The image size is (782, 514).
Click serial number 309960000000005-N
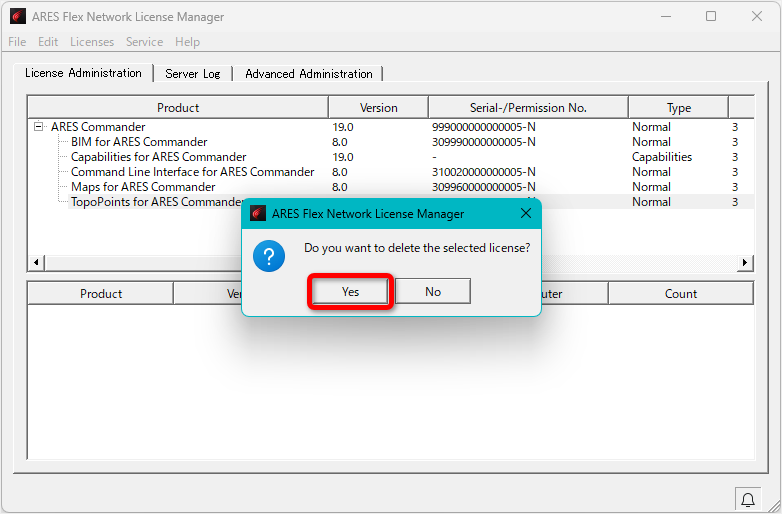pos(484,187)
